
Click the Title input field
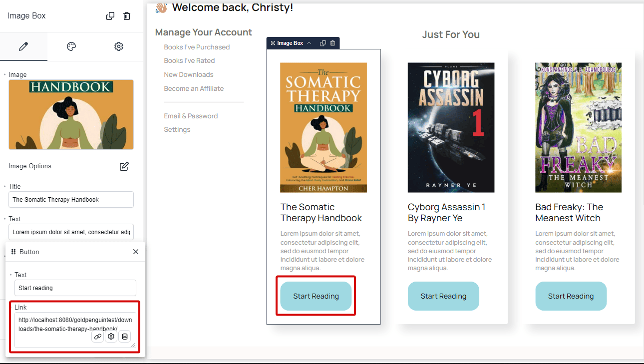click(71, 199)
